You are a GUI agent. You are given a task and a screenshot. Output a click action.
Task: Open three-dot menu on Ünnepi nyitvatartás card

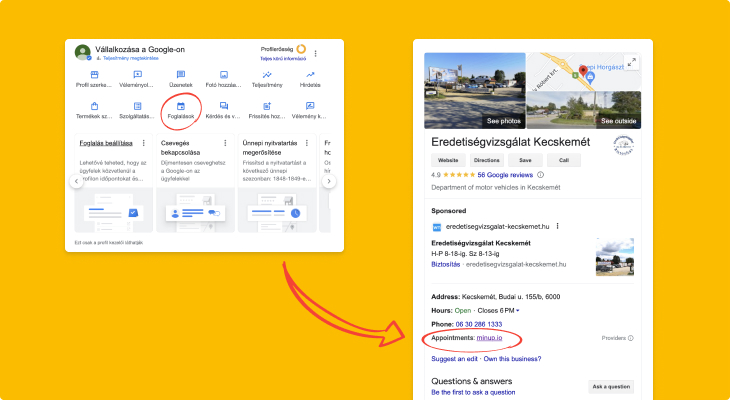307,143
